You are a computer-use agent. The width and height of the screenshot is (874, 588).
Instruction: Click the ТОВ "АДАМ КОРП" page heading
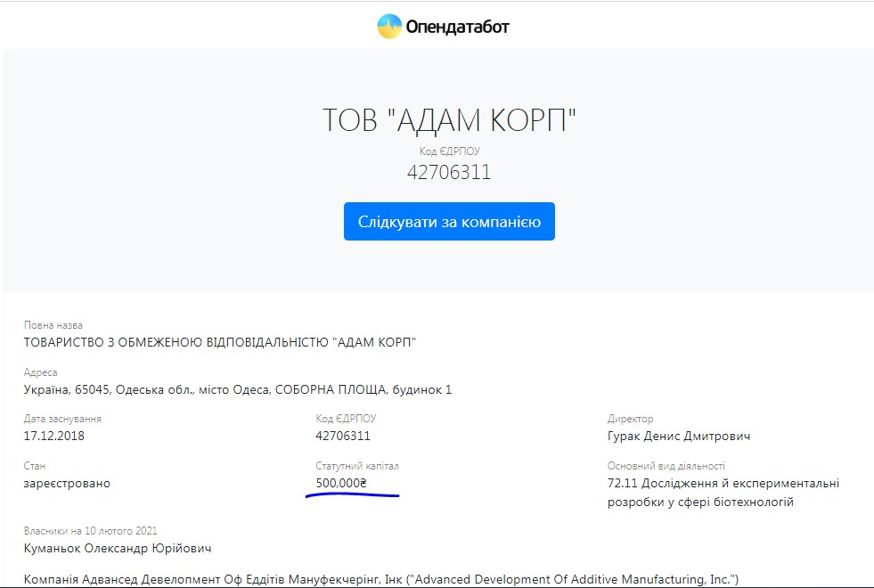coord(449,120)
